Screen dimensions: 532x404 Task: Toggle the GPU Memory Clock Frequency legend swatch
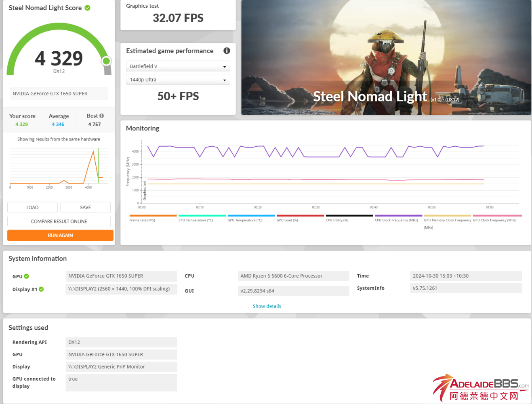(448, 216)
